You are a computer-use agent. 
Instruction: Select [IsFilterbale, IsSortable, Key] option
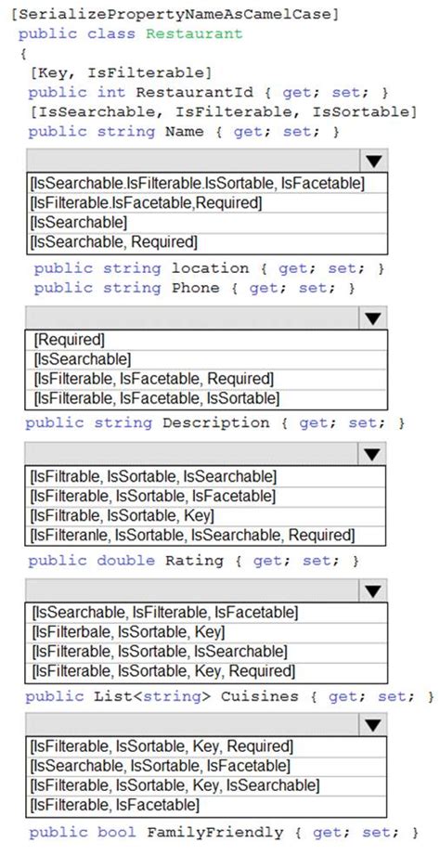206,631
